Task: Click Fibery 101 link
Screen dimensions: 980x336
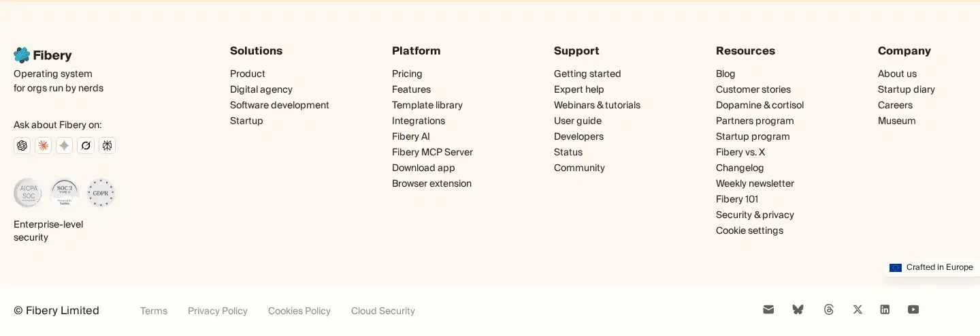Action: click(737, 199)
